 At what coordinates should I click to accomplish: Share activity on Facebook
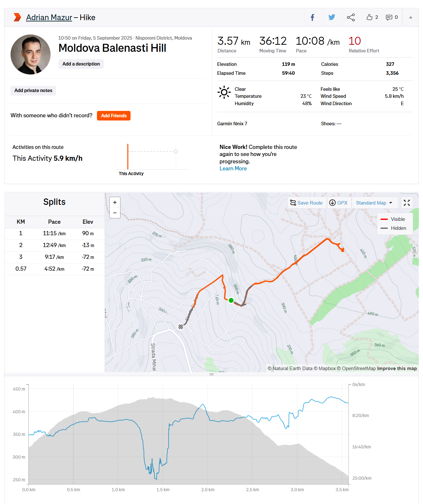[x=313, y=17]
